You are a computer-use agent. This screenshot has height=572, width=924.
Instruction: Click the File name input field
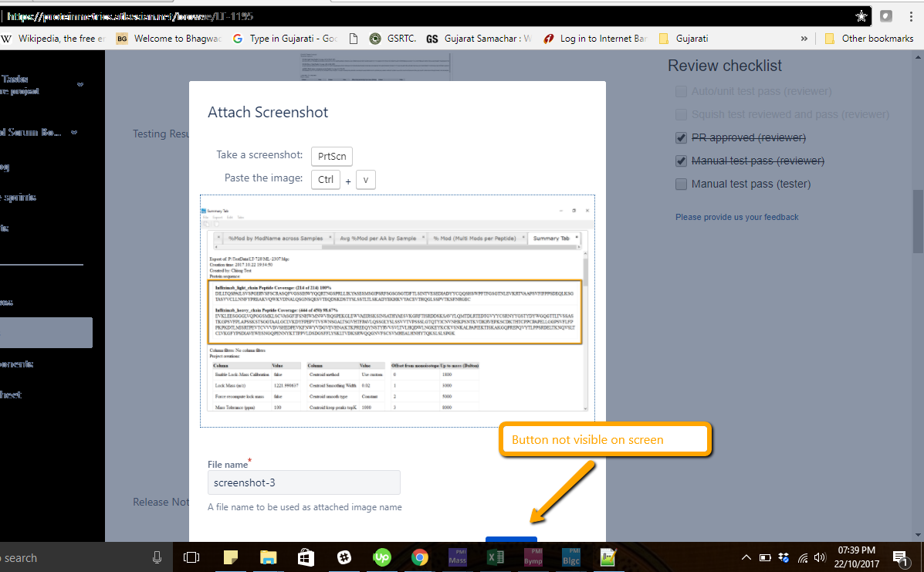pos(303,482)
